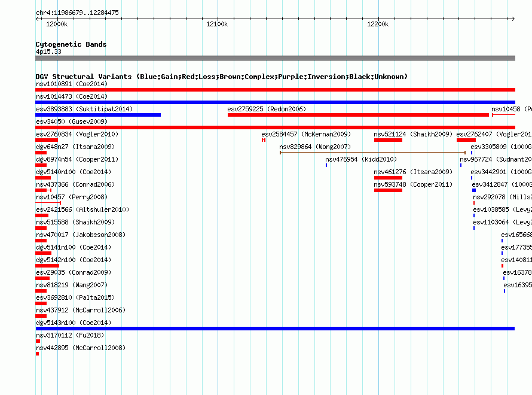Open nsv521124 (Shaikh2009) variant label
Viewport: 532px width, 395px height.
pyautogui.click(x=413, y=134)
